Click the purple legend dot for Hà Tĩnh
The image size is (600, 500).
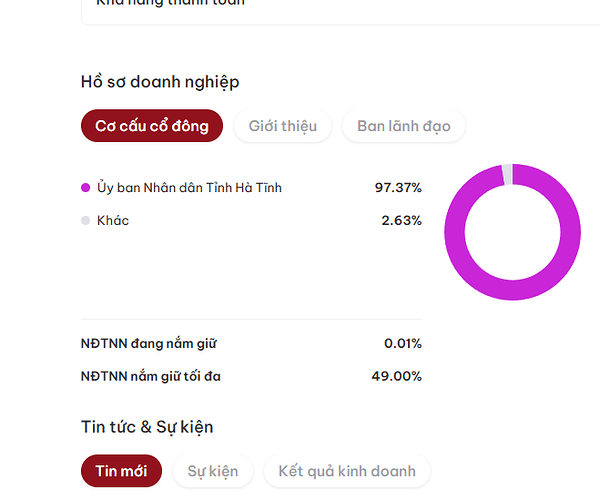tap(85, 188)
